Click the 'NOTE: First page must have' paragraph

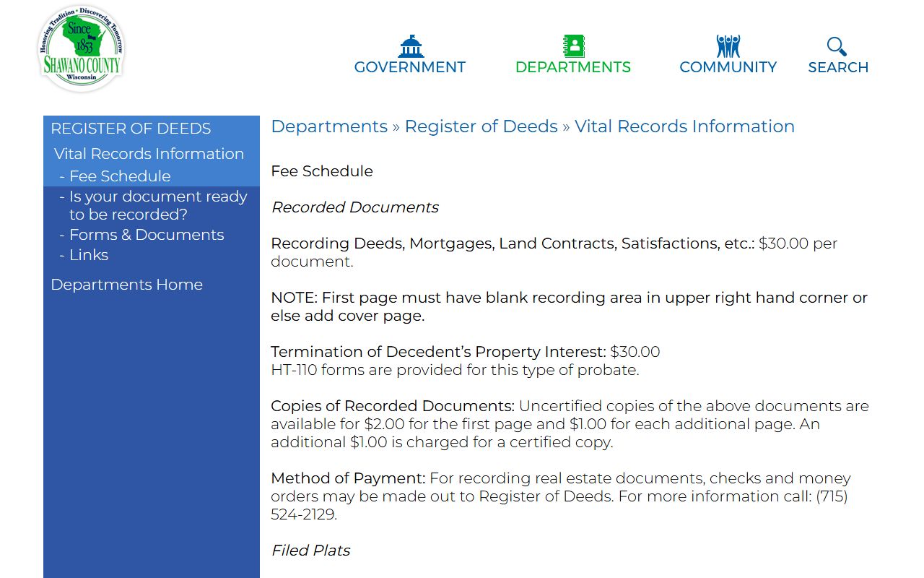[x=570, y=307]
